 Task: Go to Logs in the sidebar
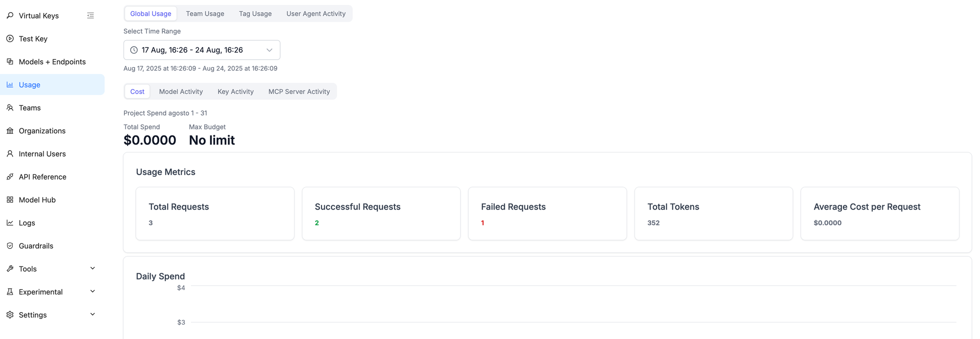click(x=27, y=223)
